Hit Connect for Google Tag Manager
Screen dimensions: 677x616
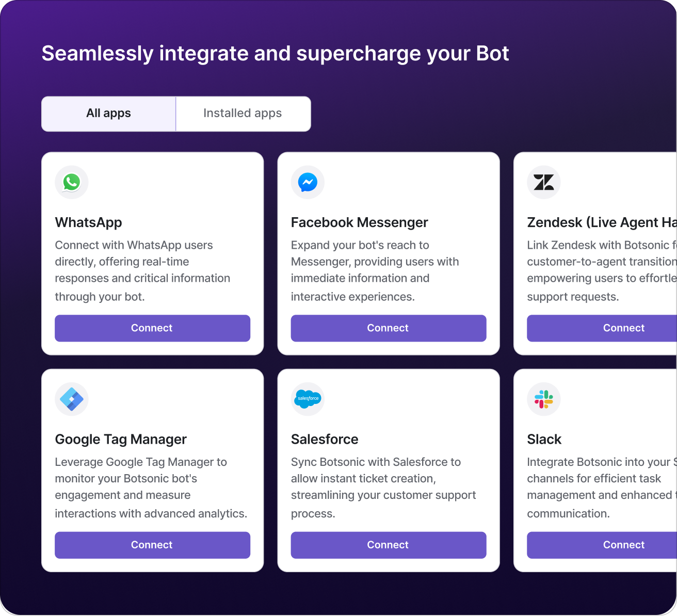tap(152, 545)
